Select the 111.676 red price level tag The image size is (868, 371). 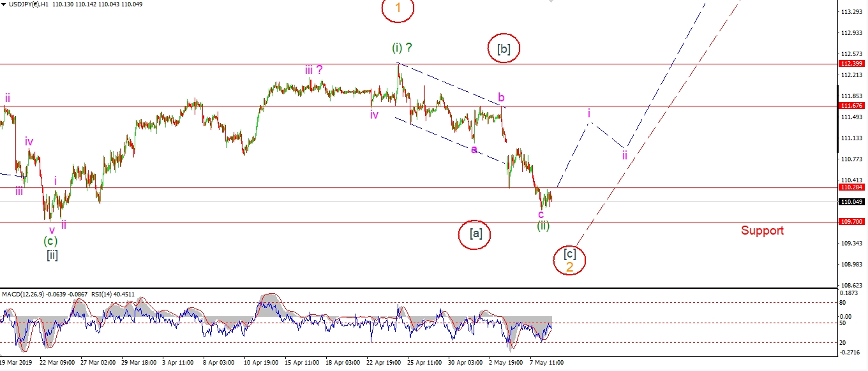click(x=852, y=106)
